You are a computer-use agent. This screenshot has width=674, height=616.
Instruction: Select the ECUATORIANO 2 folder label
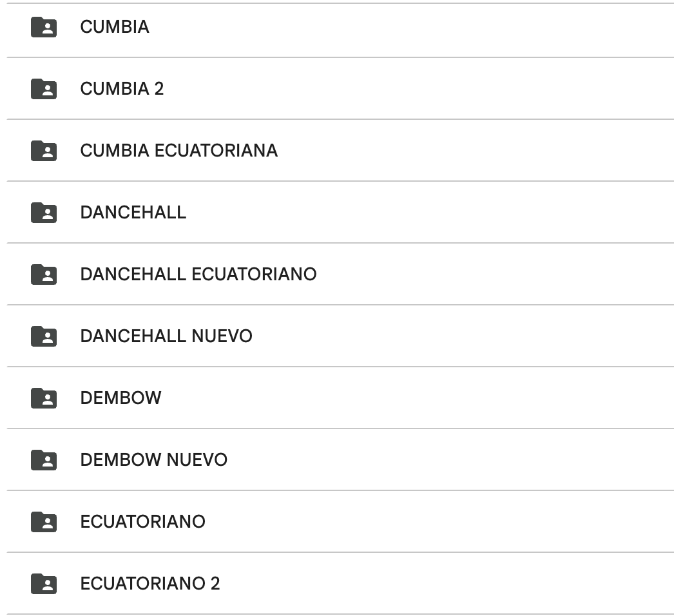click(x=149, y=584)
